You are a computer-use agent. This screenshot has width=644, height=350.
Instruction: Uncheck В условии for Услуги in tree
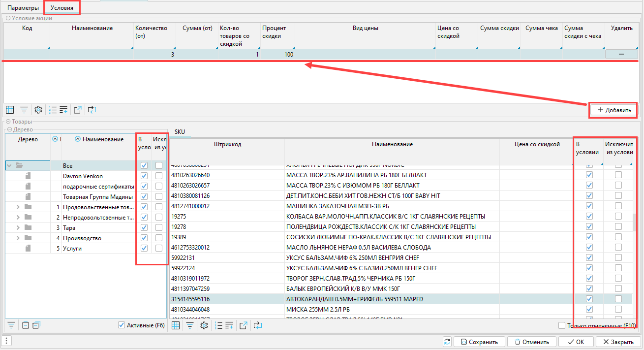click(144, 249)
